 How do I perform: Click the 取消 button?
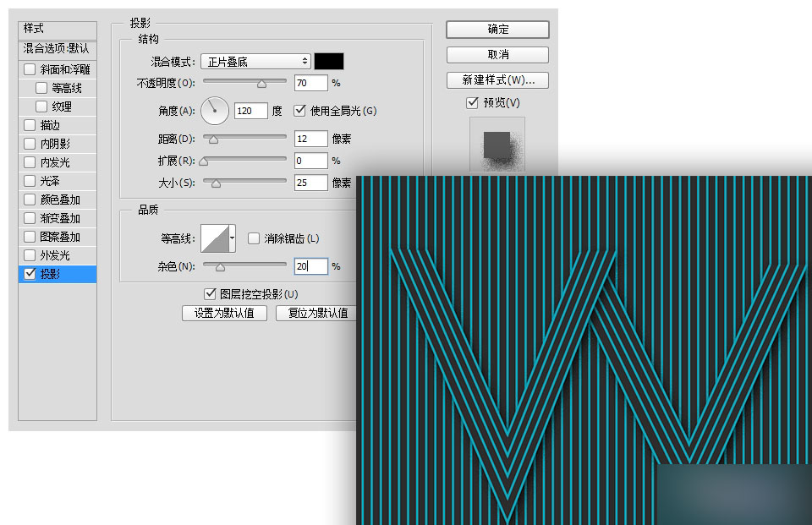click(x=497, y=55)
